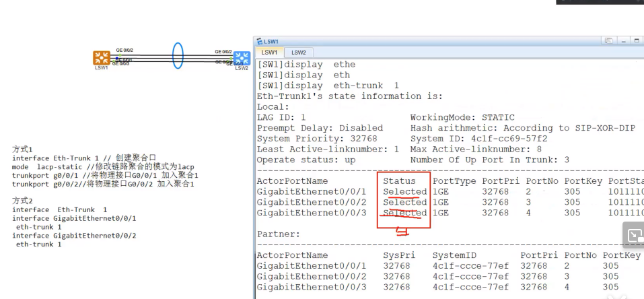The height and width of the screenshot is (299, 644).
Task: Click the green port dot on LSW1 GE 0/0/2
Action: pos(120,55)
